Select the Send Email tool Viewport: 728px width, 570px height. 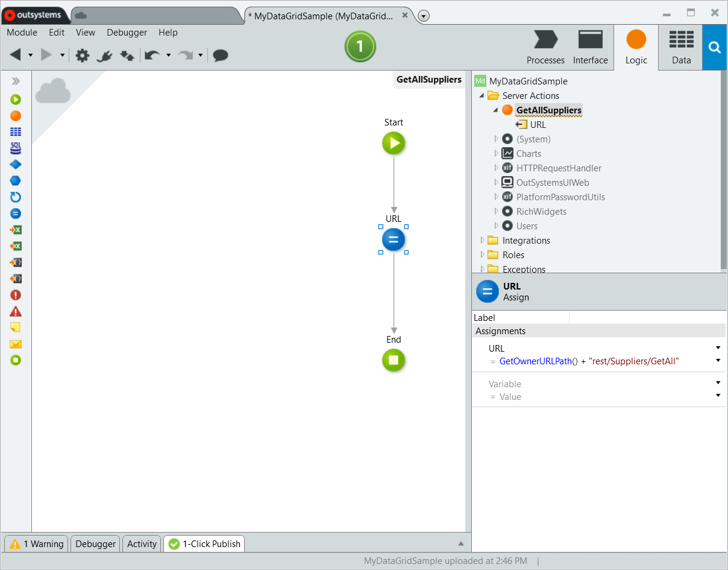16,344
